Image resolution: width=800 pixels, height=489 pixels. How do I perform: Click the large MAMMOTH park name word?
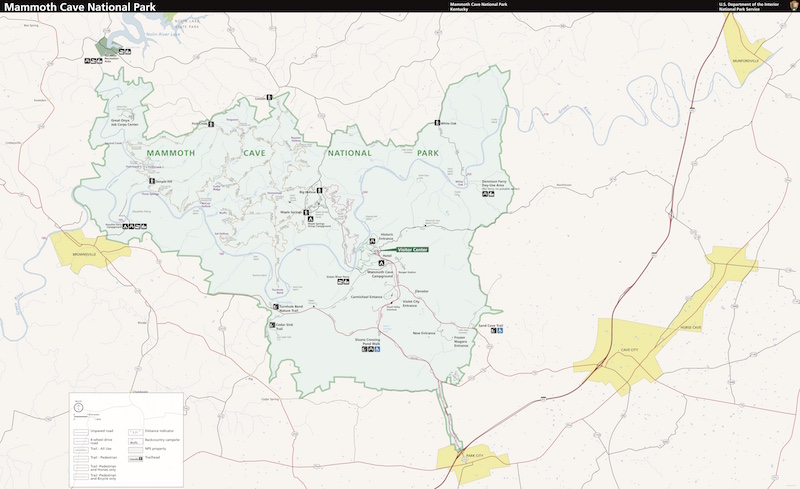[171, 153]
